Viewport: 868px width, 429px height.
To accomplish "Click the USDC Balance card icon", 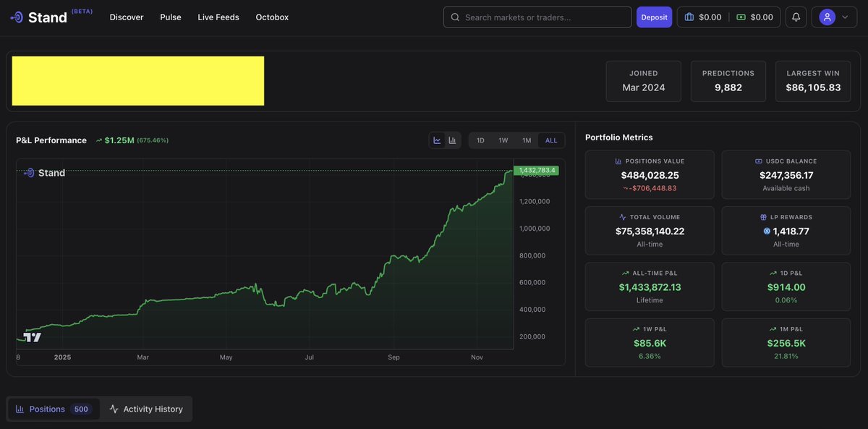I will click(x=759, y=161).
